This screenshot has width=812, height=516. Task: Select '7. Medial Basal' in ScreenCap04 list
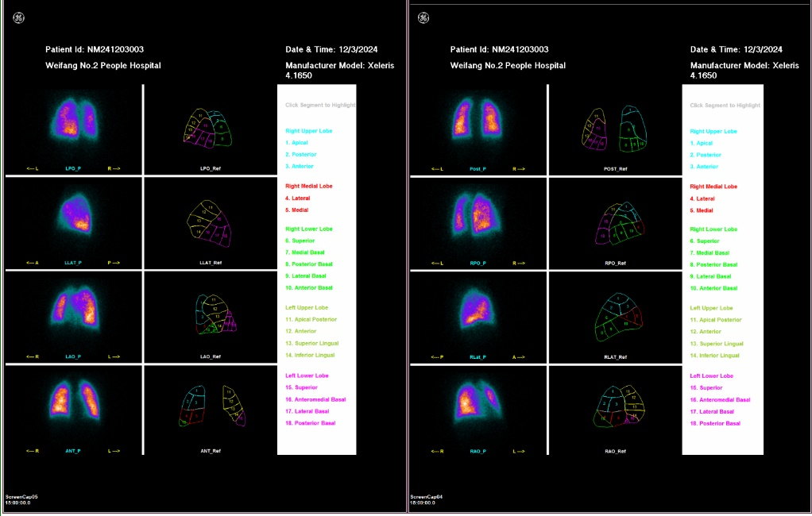710,253
